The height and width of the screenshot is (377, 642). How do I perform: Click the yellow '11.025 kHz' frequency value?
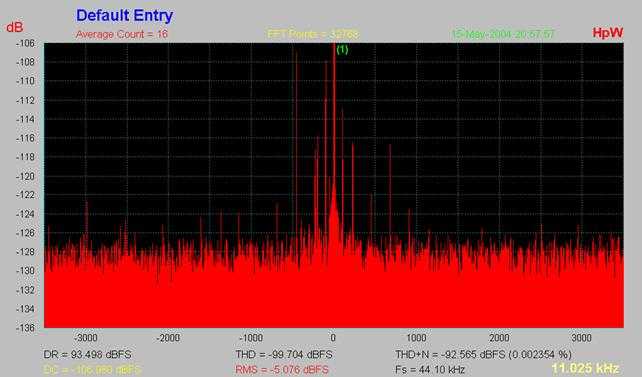[585, 368]
